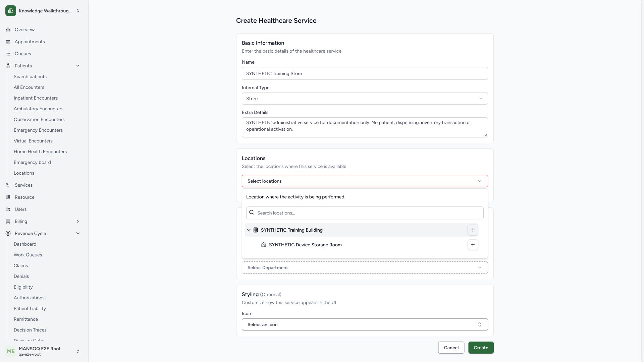Go to All Encounters
Viewport: 644px width, 362px height.
tap(29, 87)
